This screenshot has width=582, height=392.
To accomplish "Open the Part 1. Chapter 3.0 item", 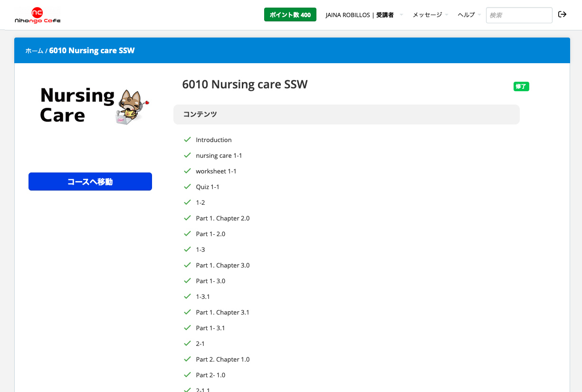I will coord(222,265).
